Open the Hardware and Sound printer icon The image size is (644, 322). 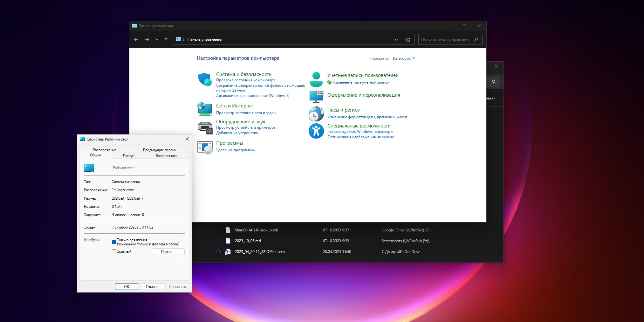coord(205,128)
